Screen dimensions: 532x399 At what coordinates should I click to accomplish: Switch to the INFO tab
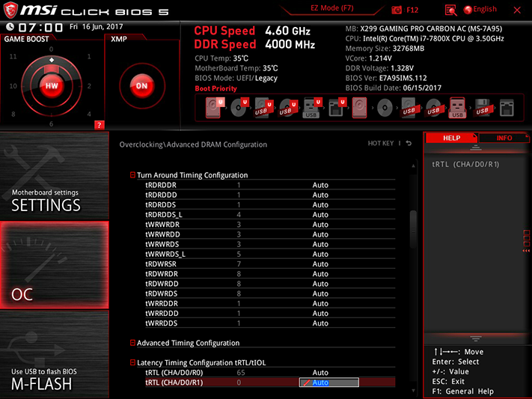click(x=504, y=138)
